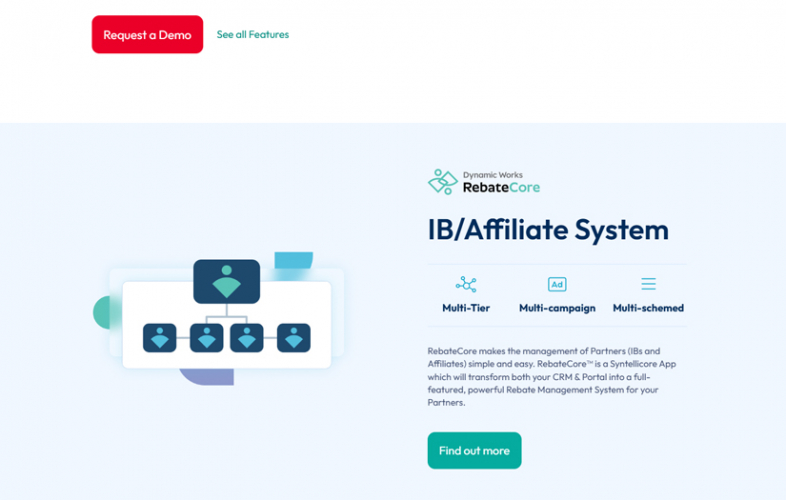Select the Multi-schemed label
The width and height of the screenshot is (786, 500).
pyautogui.click(x=648, y=308)
